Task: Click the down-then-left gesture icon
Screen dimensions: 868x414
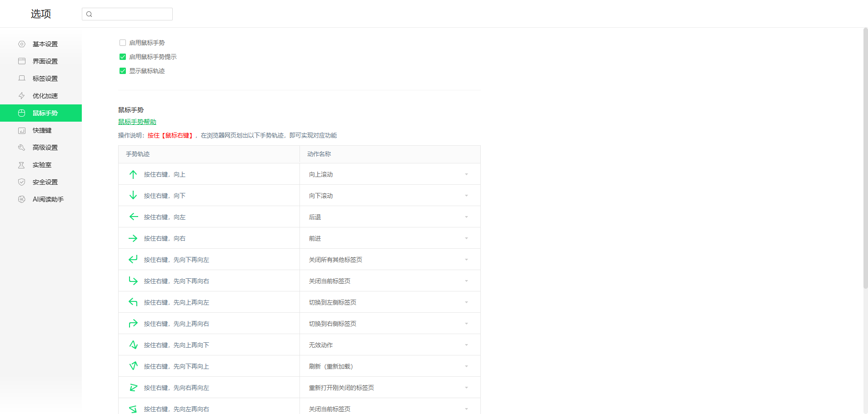Action: point(133,260)
